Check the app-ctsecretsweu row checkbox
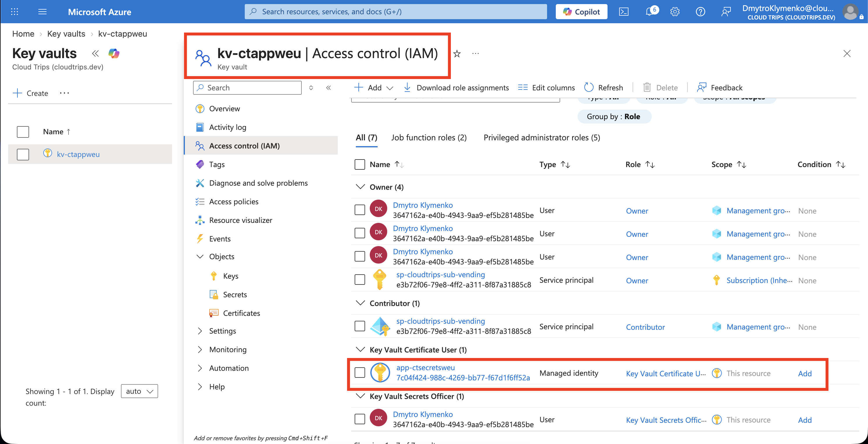Viewport: 868px width, 444px height. [x=360, y=373]
